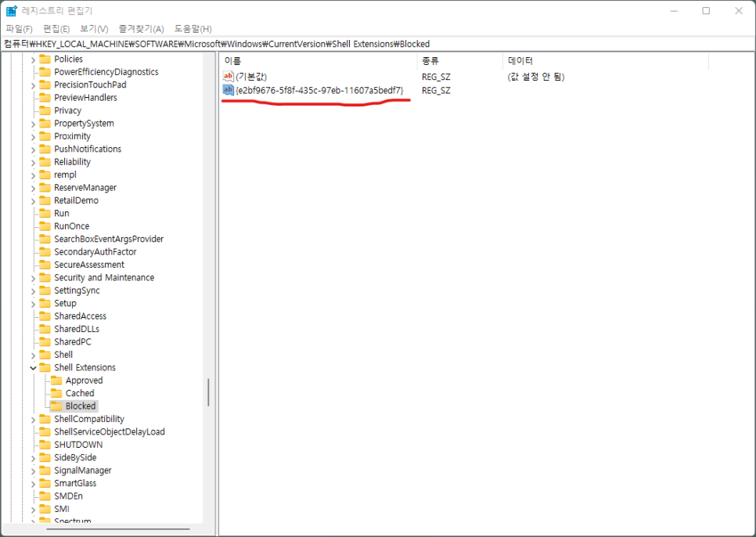Click the RetailDemo folder icon

[45, 200]
